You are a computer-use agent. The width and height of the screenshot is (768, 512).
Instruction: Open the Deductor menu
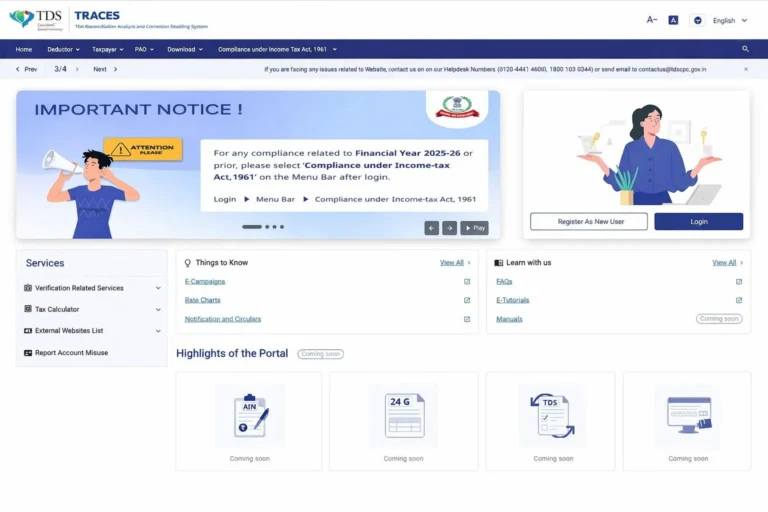tap(63, 49)
